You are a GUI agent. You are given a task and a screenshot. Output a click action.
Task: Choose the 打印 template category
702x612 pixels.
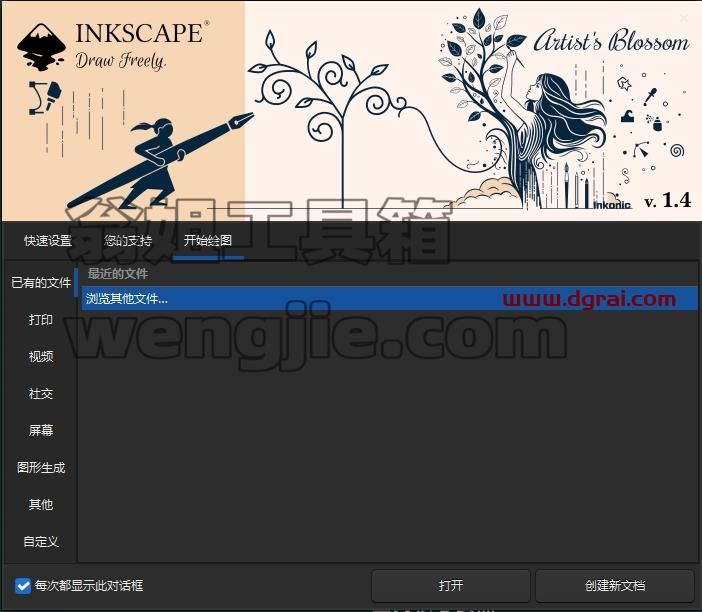pos(41,320)
